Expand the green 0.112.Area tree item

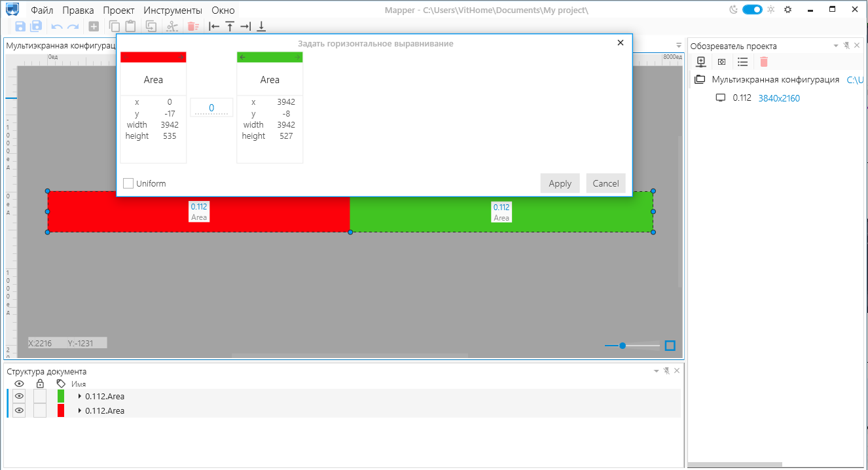click(x=80, y=396)
